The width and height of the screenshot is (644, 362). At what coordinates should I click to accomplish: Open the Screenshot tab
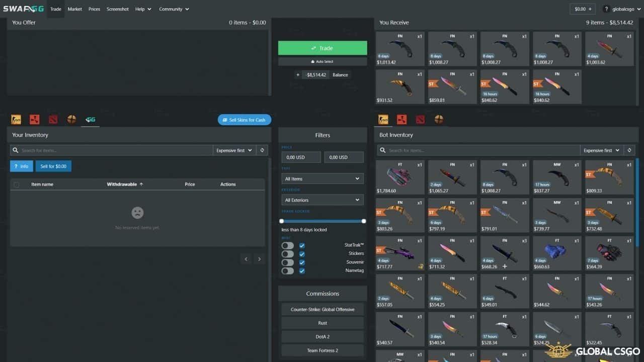[x=118, y=9]
